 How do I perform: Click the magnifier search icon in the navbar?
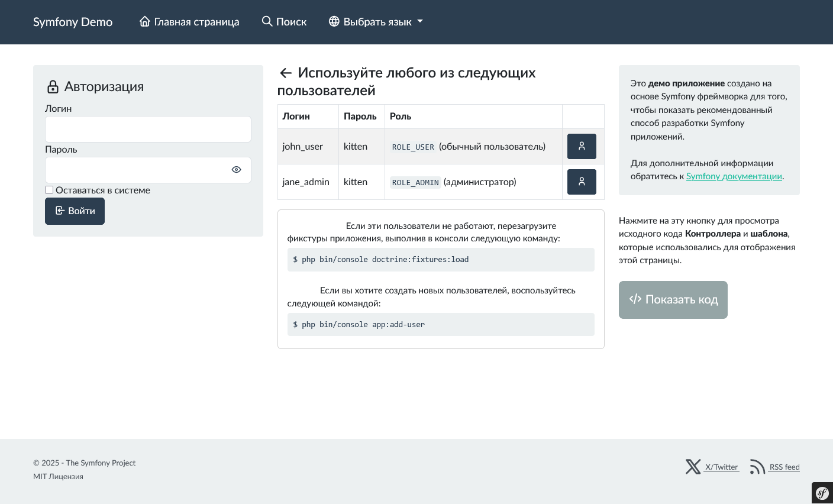pos(267,21)
